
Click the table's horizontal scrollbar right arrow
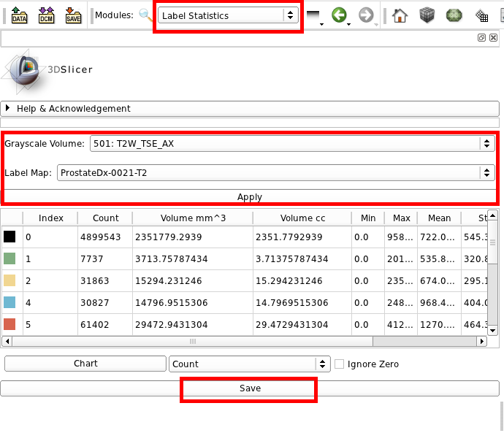481,341
